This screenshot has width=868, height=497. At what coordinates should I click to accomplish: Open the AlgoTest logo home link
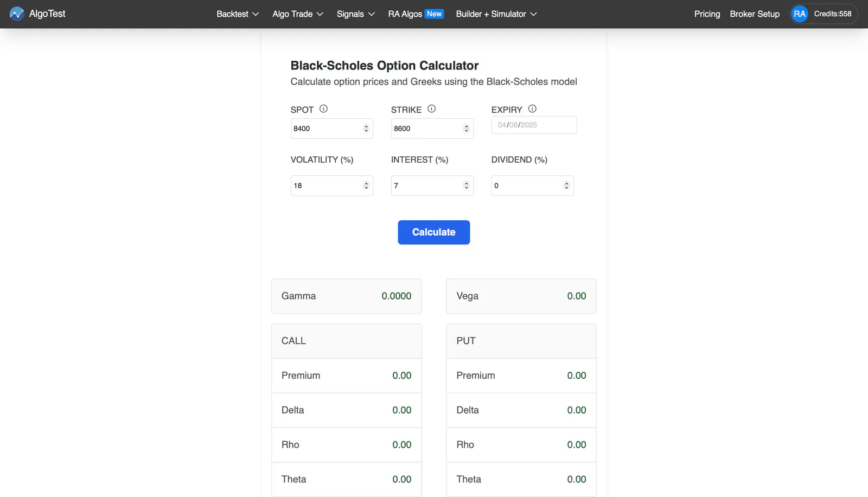37,14
